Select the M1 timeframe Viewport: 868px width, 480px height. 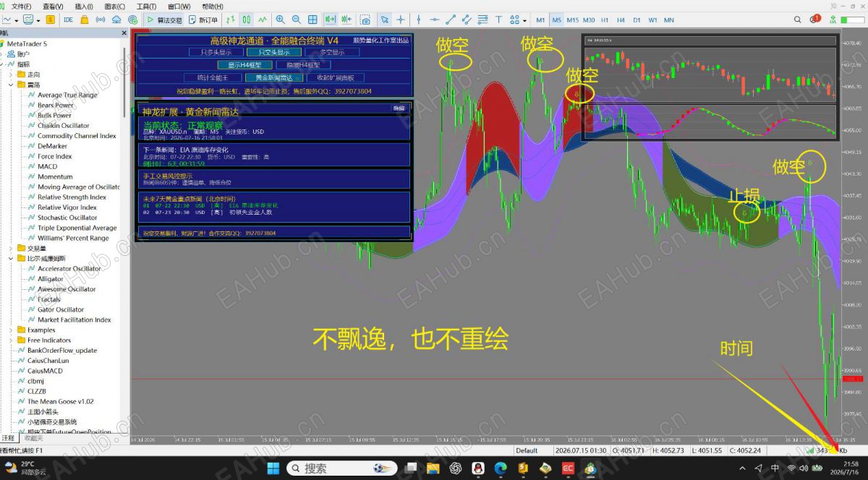click(x=540, y=20)
